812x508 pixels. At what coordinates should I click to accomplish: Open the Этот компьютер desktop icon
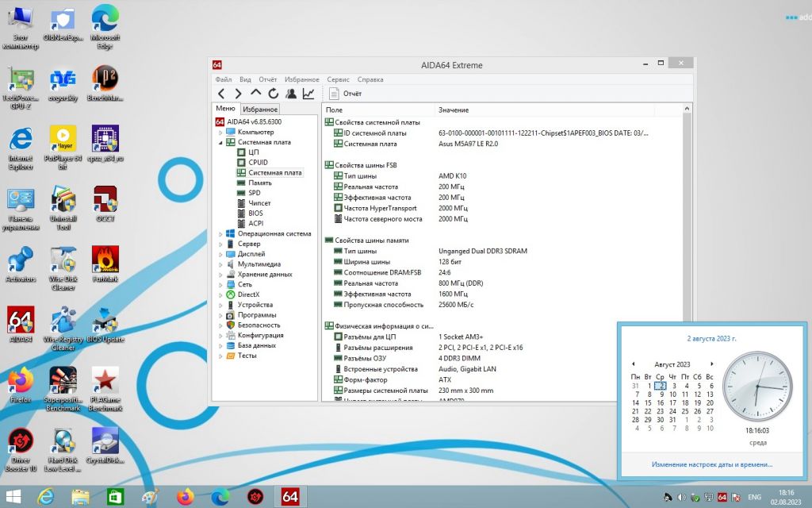(x=20, y=29)
